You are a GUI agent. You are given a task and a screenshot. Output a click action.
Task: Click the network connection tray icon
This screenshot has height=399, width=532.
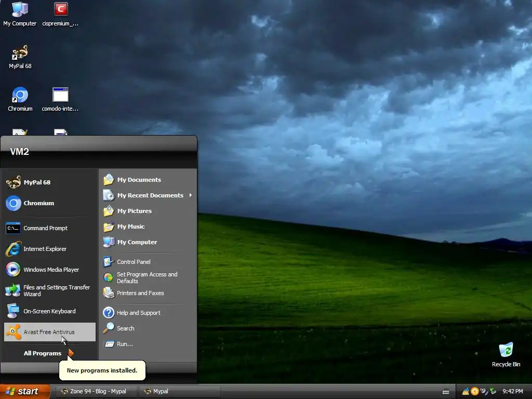(x=484, y=392)
